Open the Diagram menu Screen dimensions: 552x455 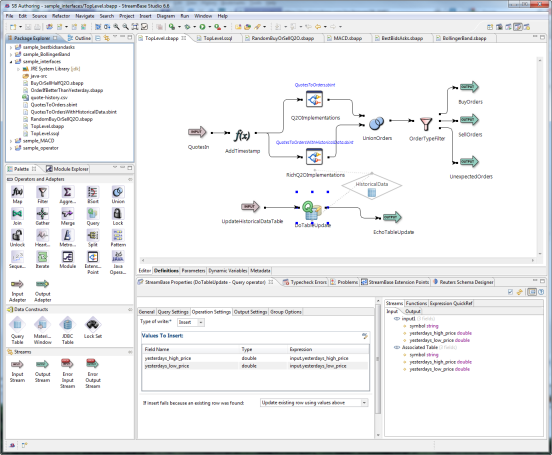[x=165, y=16]
